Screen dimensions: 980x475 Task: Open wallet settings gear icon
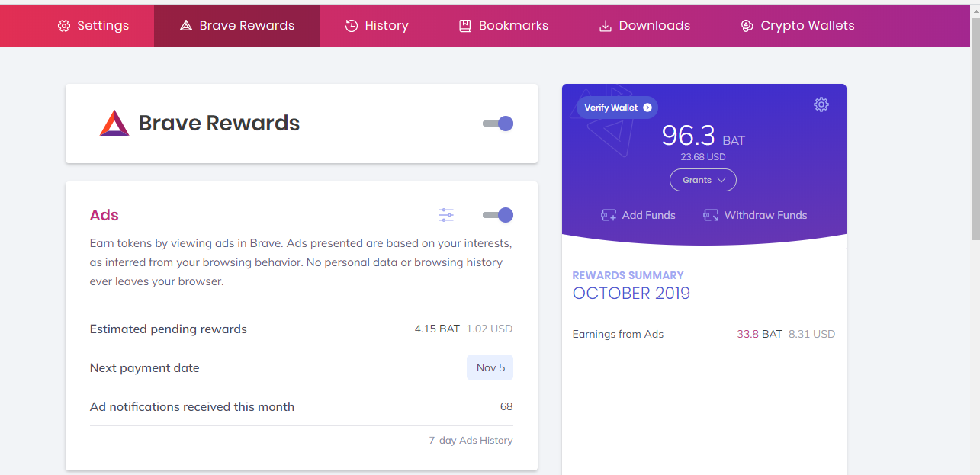coord(821,104)
